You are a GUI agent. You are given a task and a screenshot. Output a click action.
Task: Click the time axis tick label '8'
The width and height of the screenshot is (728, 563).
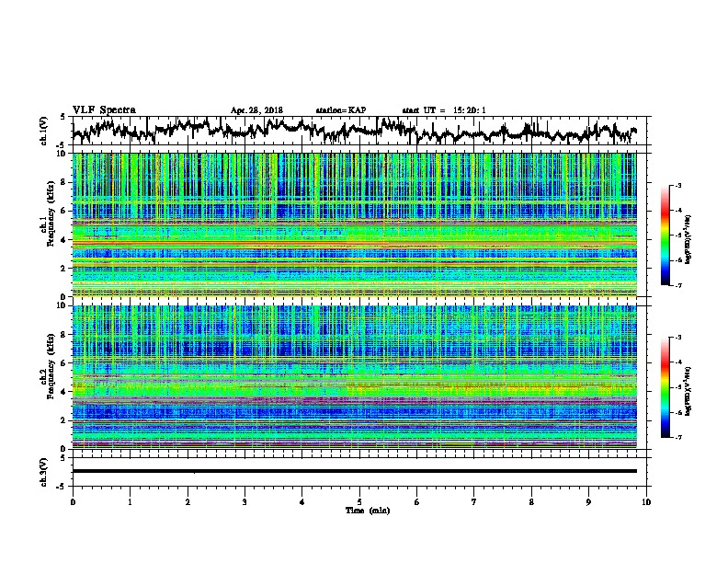531,502
